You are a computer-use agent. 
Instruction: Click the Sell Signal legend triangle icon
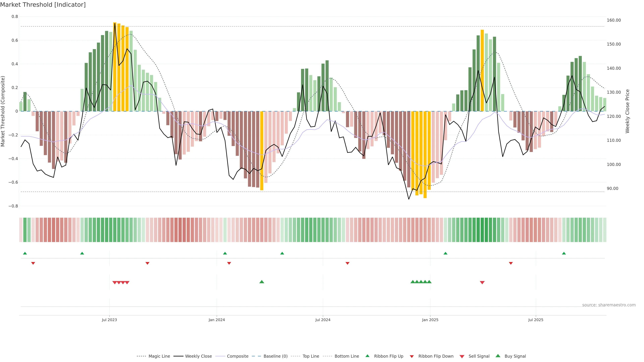[x=462, y=356]
